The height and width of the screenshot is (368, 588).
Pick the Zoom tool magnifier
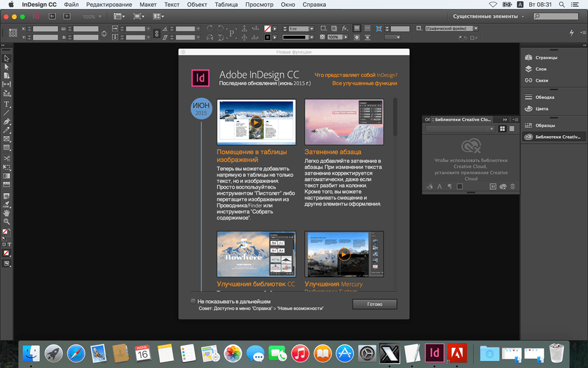pyautogui.click(x=6, y=221)
